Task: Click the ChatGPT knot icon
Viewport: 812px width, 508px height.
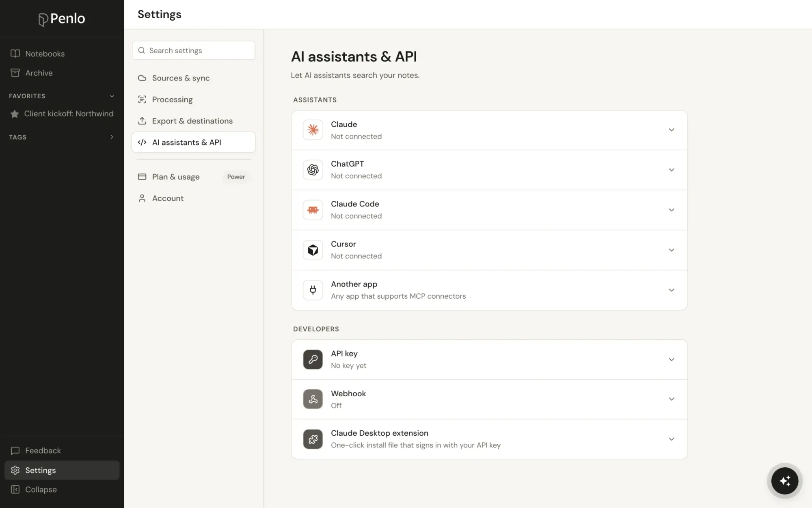Action: (x=313, y=170)
